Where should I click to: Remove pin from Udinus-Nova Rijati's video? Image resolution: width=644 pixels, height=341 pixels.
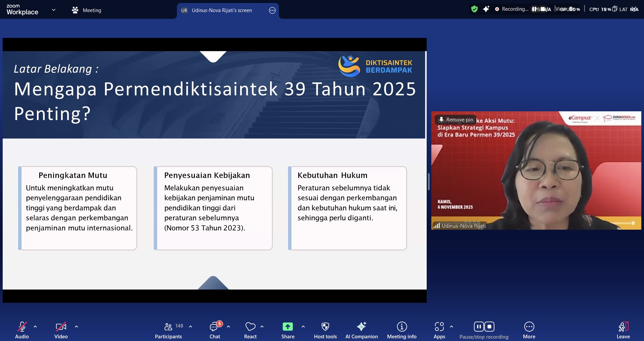(x=456, y=119)
